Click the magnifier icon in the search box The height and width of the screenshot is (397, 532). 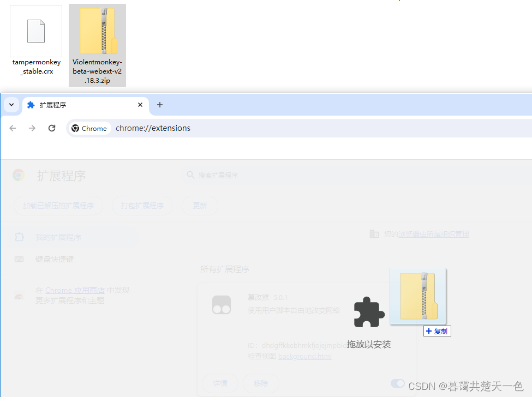(x=190, y=175)
